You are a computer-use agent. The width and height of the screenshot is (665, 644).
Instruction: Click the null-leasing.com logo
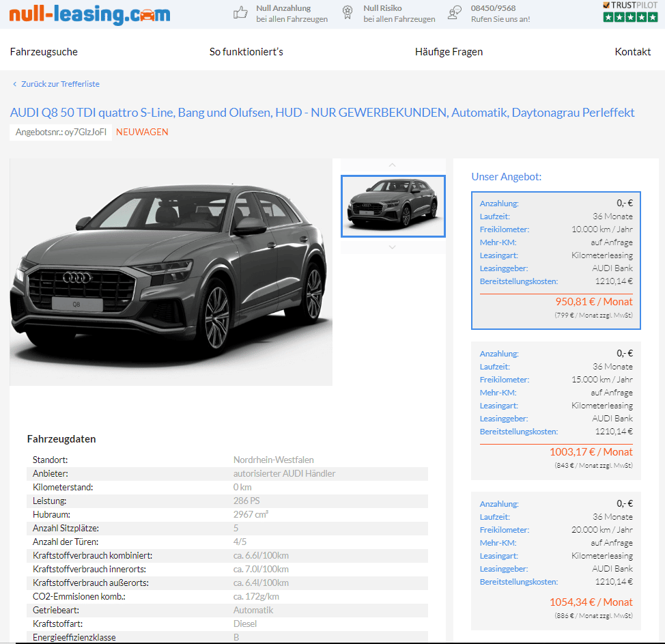pos(89,14)
